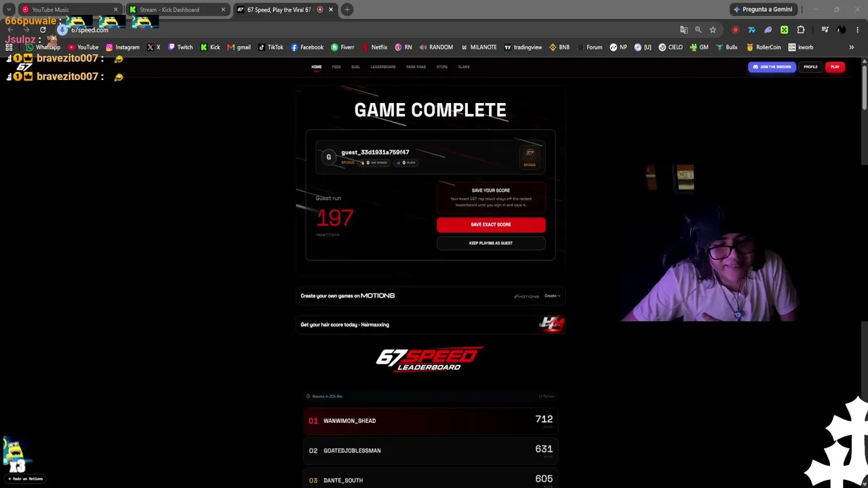Click the Pregunta a Gemini button
Image resolution: width=868 pixels, height=488 pixels.
coord(762,9)
